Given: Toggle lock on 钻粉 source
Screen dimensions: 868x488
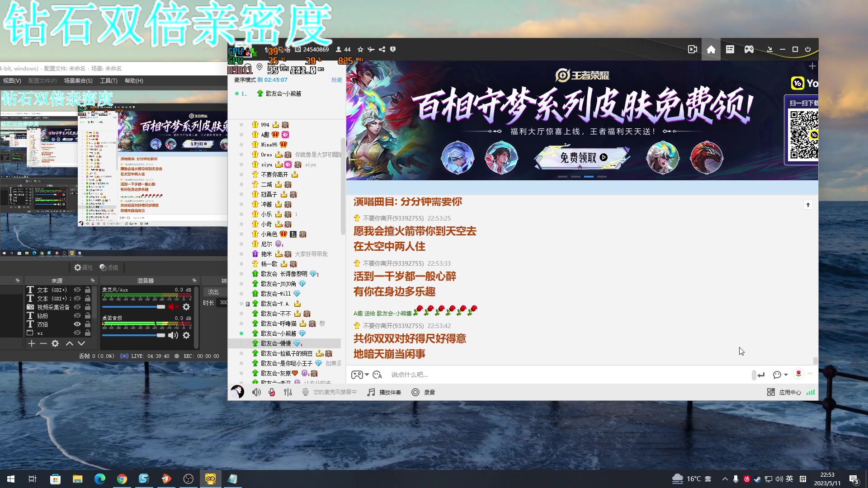Looking at the screenshot, I should (x=88, y=315).
